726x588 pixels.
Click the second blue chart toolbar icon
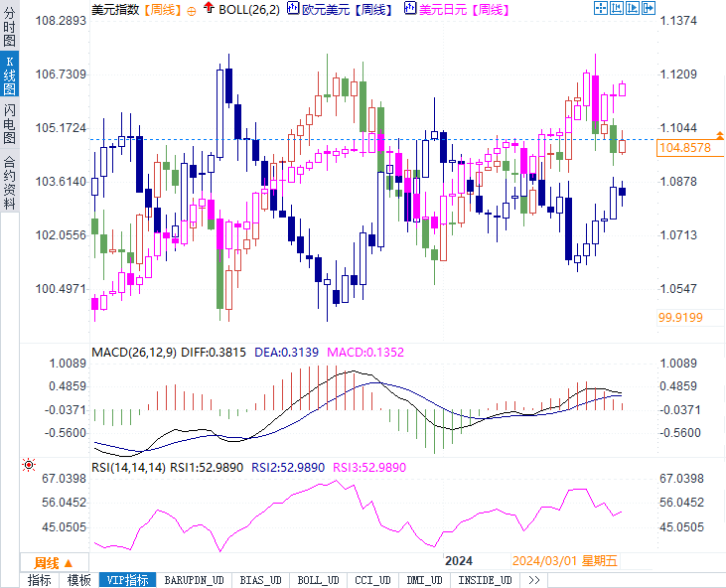tap(617, 8)
